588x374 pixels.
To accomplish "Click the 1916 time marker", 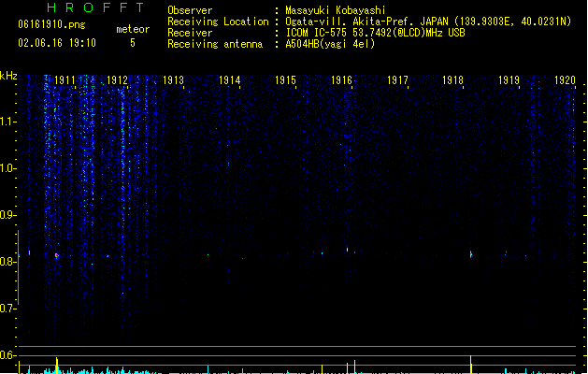I will tap(341, 80).
